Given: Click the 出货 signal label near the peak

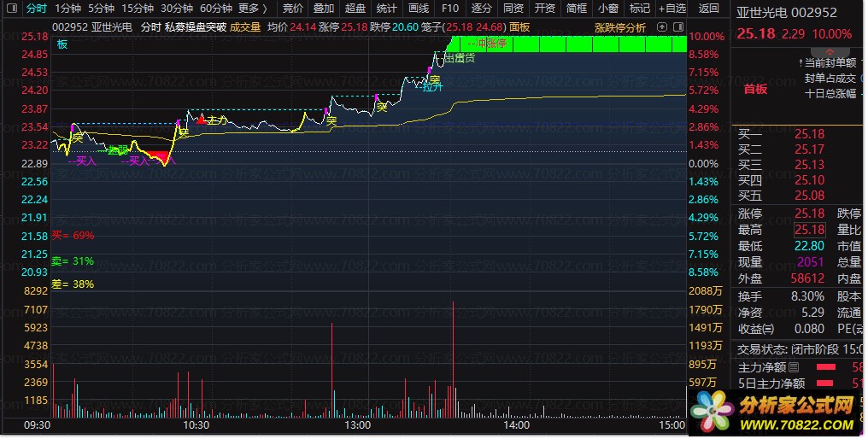Looking at the screenshot, I should [460, 58].
